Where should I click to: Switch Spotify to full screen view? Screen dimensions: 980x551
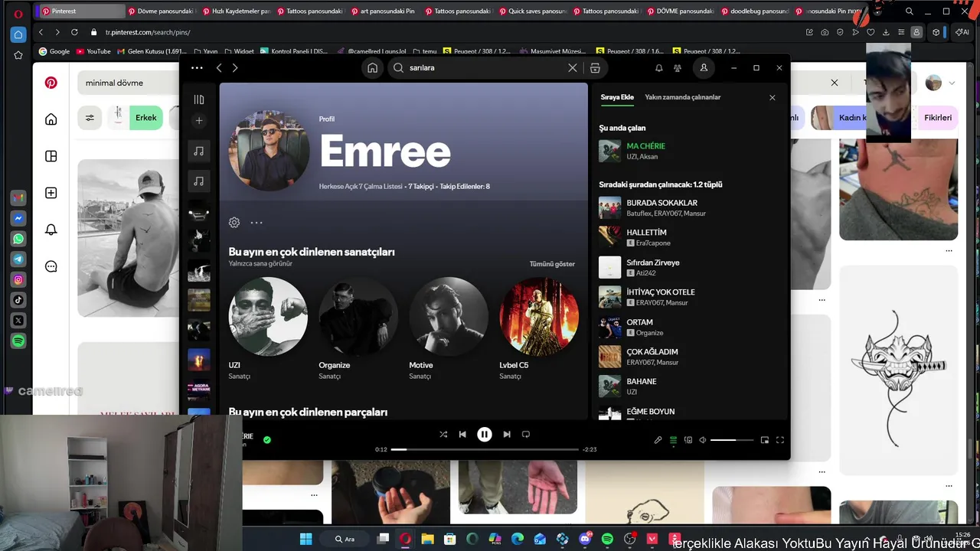coord(780,440)
